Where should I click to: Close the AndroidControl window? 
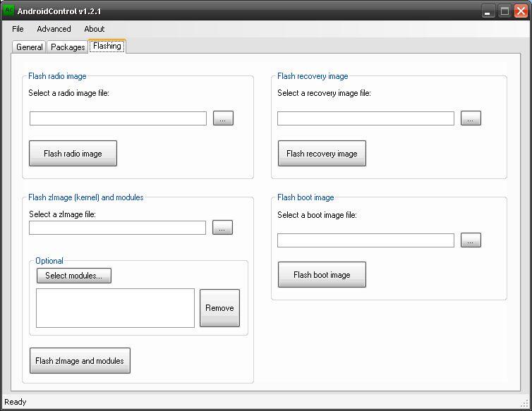(x=521, y=11)
